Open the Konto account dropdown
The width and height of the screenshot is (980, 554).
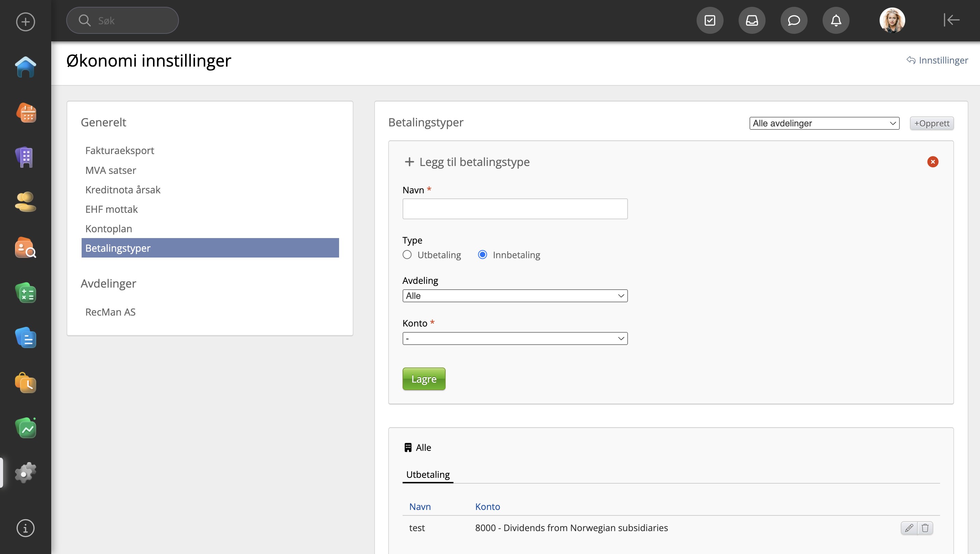(515, 338)
